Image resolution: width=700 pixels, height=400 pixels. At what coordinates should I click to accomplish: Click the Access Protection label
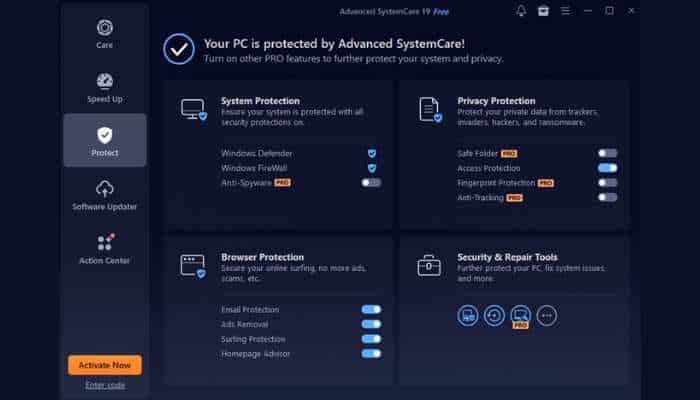[x=488, y=168]
